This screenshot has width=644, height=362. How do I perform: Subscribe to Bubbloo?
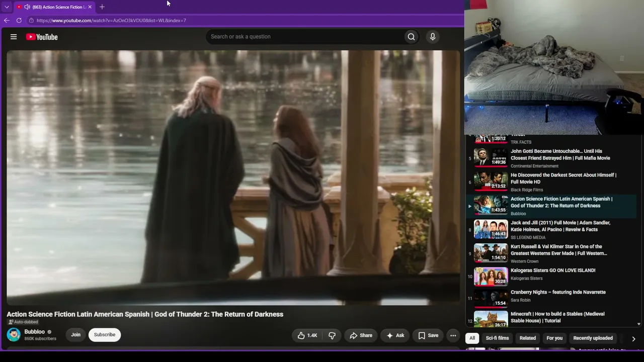click(x=105, y=335)
